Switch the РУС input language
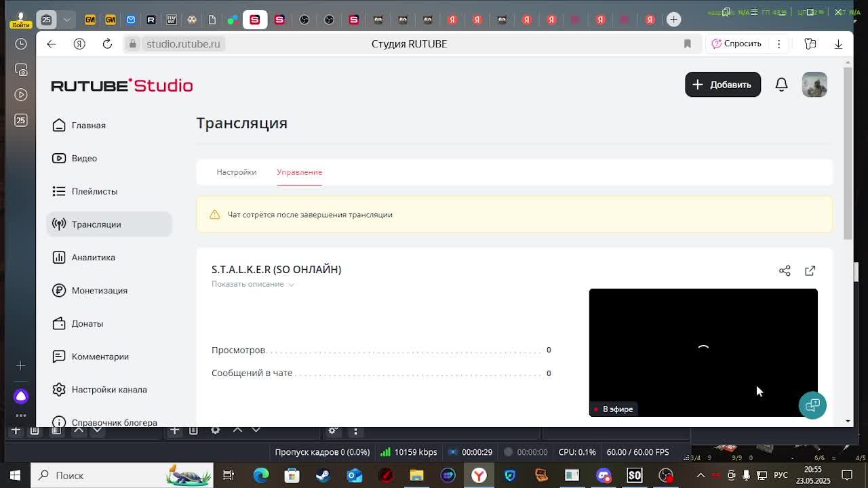The height and width of the screenshot is (488, 868). (781, 475)
